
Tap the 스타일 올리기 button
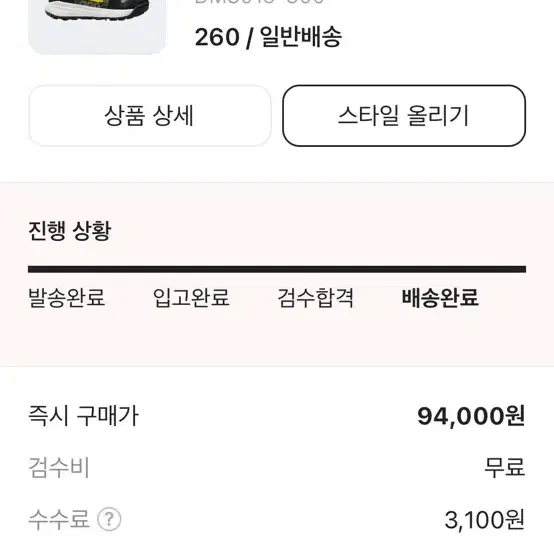pyautogui.click(x=404, y=116)
